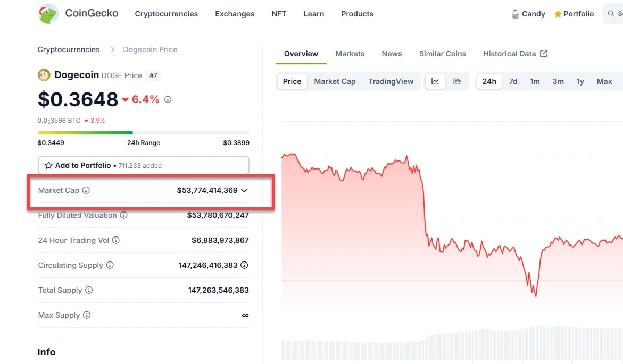Switch chart to Market Cap view

(335, 81)
